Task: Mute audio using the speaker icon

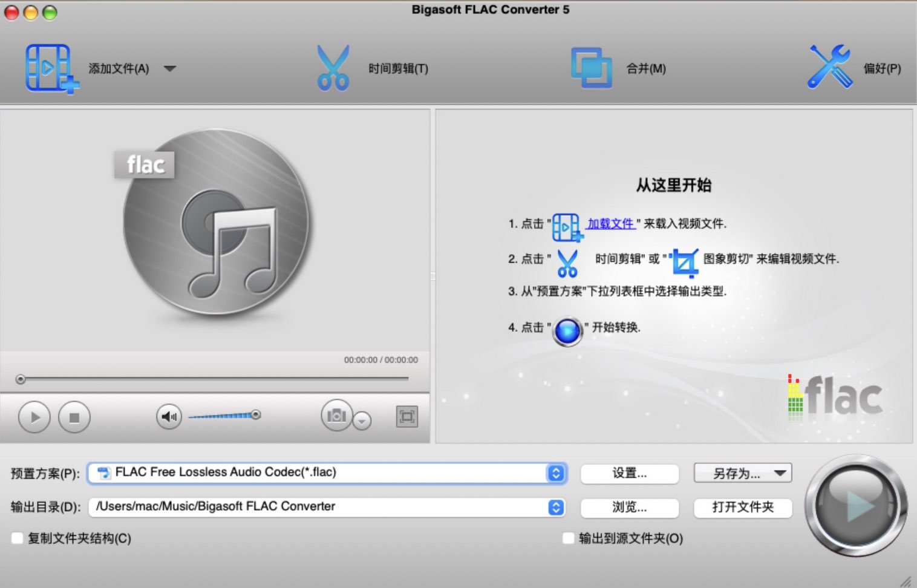Action: click(169, 416)
